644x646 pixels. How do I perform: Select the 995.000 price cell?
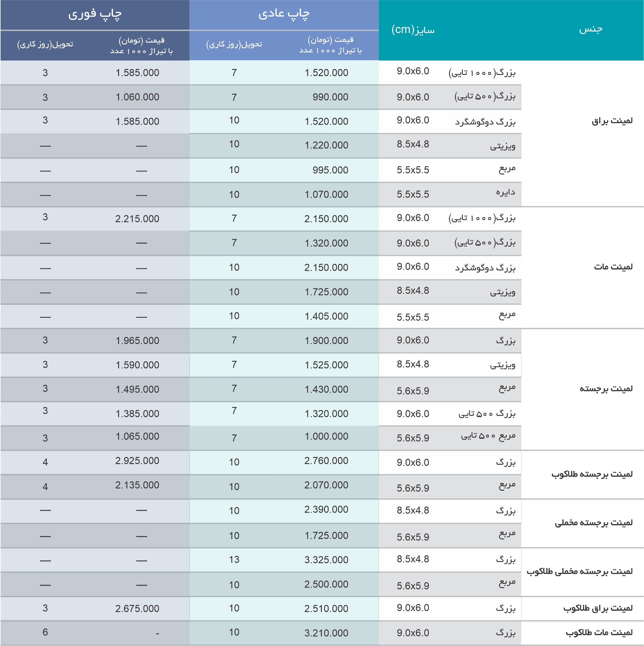(x=330, y=170)
